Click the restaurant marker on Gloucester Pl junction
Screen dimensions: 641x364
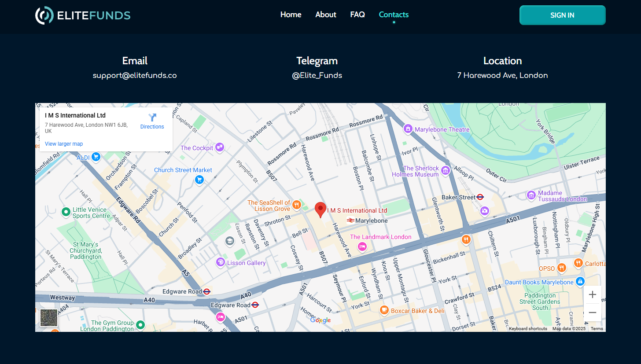(466, 239)
